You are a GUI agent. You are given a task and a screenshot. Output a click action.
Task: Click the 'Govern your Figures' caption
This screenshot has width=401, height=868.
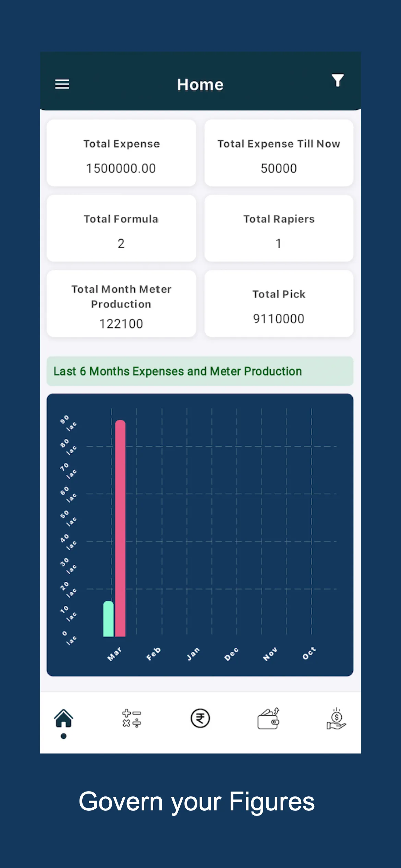click(x=197, y=802)
